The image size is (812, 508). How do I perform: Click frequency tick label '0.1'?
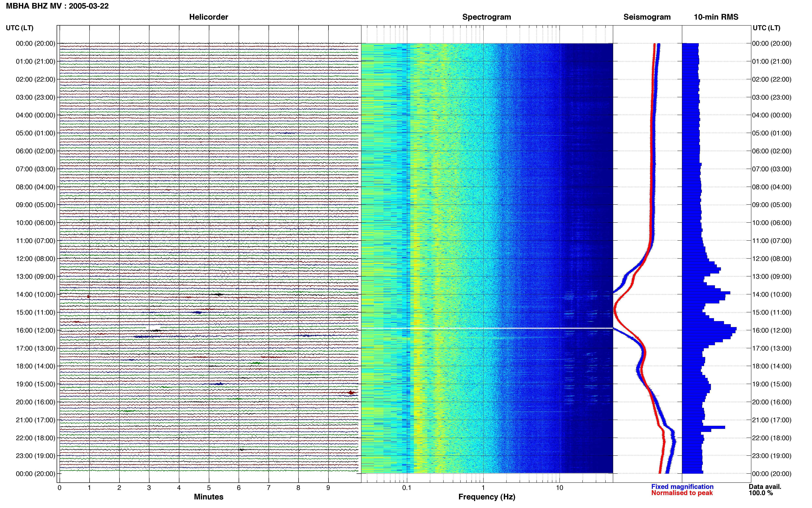pos(407,488)
